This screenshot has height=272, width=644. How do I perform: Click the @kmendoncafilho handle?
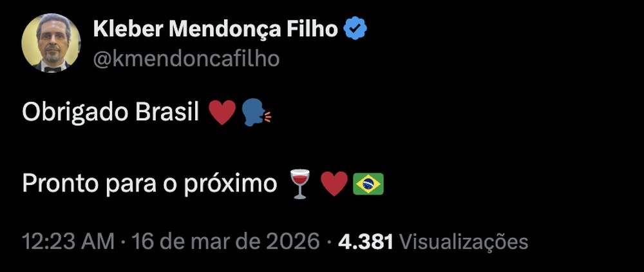click(186, 59)
